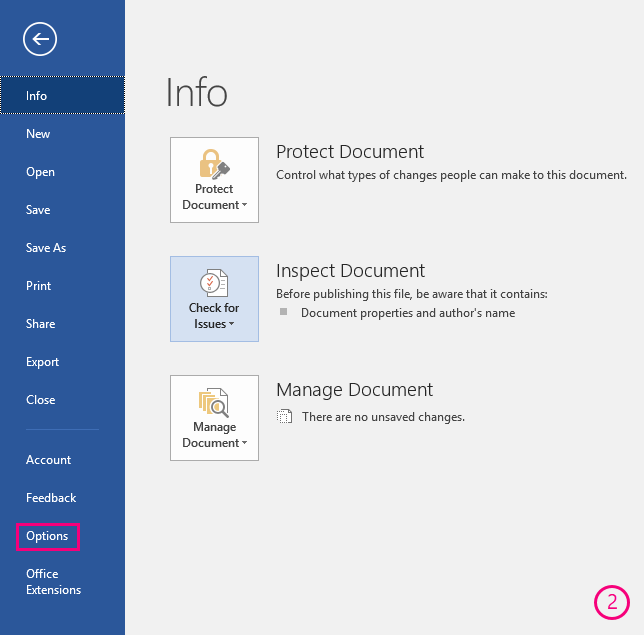
Task: Click the unsaved changes document icon
Action: point(284,416)
